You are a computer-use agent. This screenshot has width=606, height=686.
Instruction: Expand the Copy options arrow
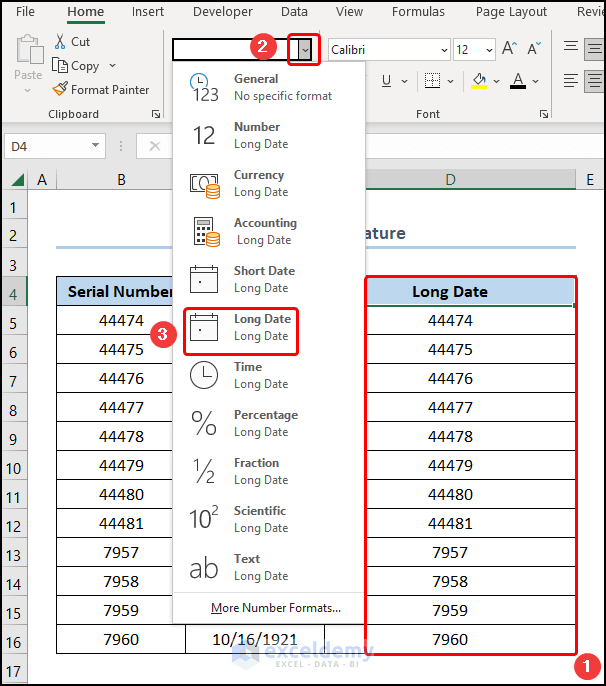pos(112,66)
